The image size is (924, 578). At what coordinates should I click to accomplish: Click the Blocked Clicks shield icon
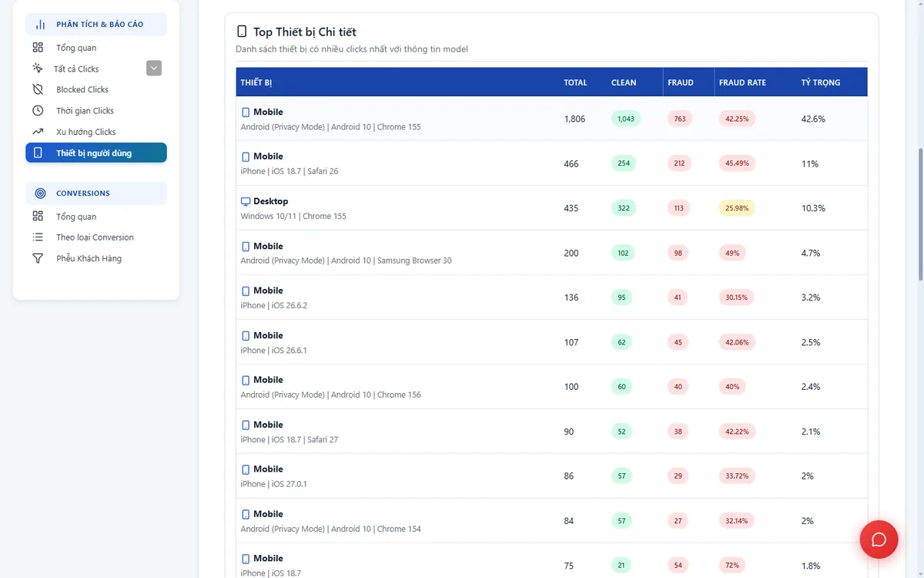(x=38, y=89)
